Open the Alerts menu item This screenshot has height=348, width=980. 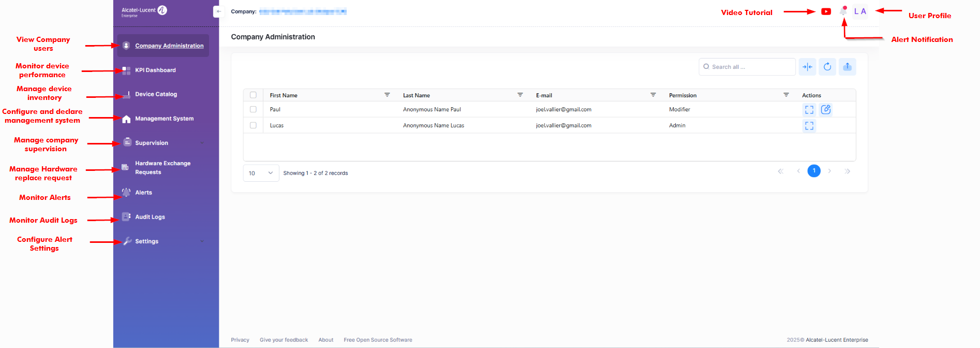pos(143,193)
